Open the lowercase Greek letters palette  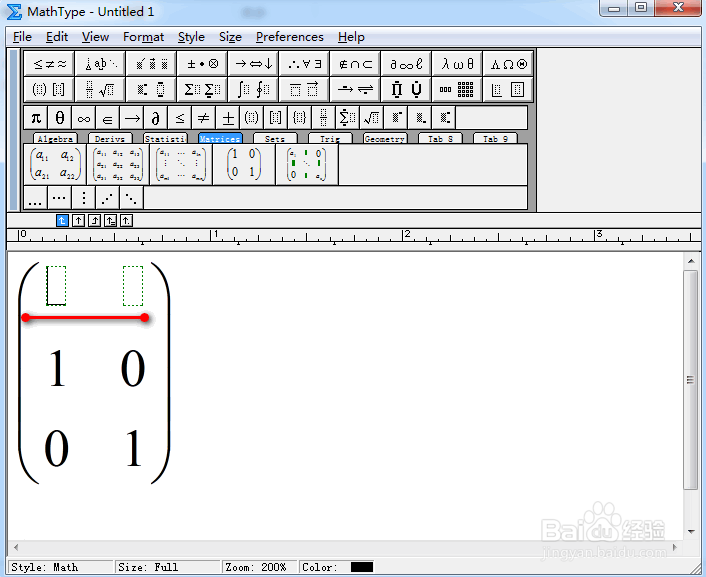(x=457, y=64)
